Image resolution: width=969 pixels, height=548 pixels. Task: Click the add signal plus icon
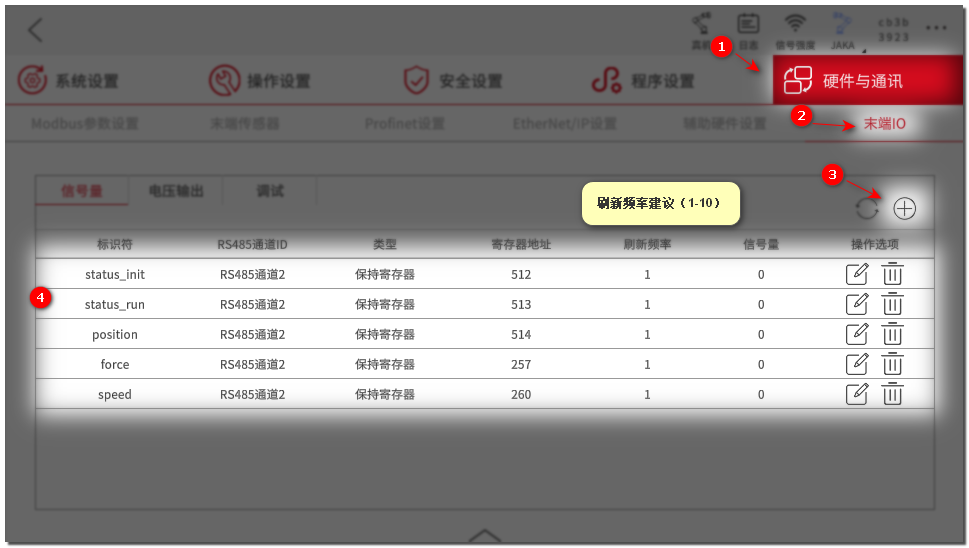tap(905, 209)
